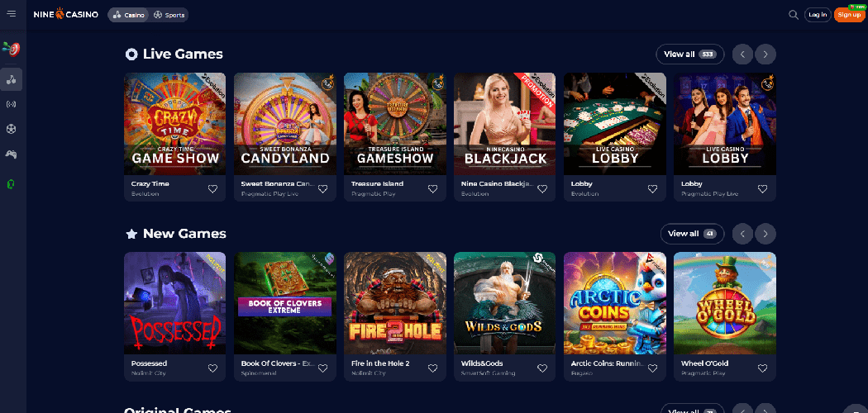Click the game controller sidebar icon
Viewport: 868px width, 413px height.
[11, 154]
